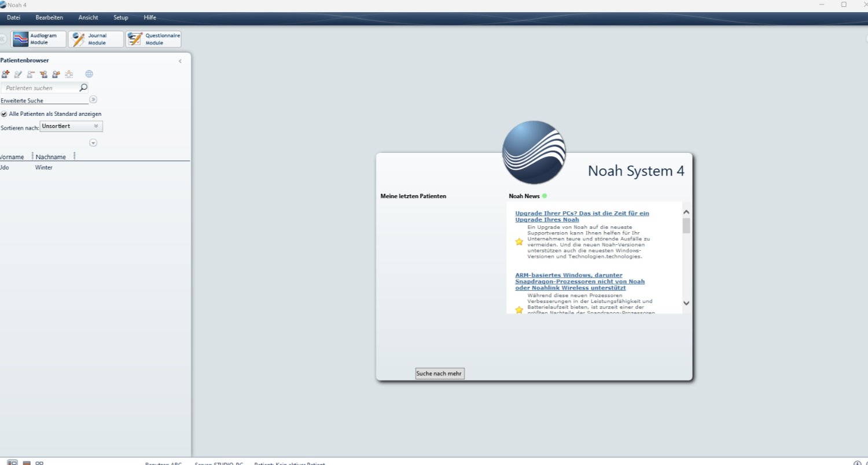Collapse the Patientenbrowser panel
This screenshot has height=465, width=868.
pyautogui.click(x=180, y=61)
